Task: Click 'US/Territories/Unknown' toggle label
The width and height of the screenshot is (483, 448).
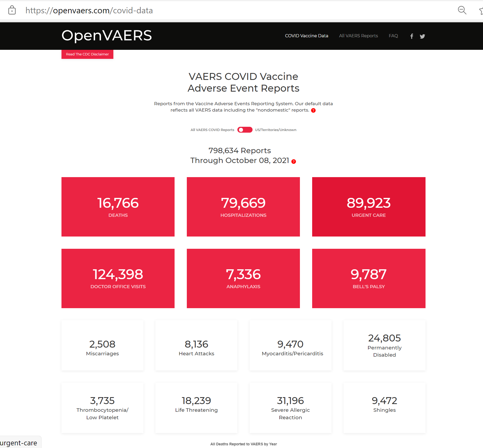Action: [x=276, y=130]
